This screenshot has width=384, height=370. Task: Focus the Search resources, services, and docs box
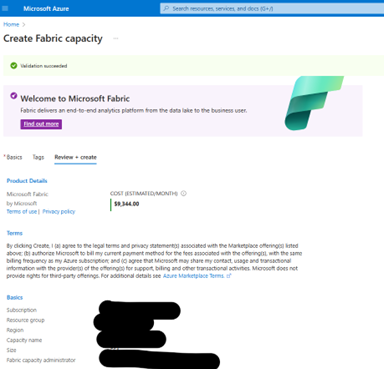click(x=272, y=9)
